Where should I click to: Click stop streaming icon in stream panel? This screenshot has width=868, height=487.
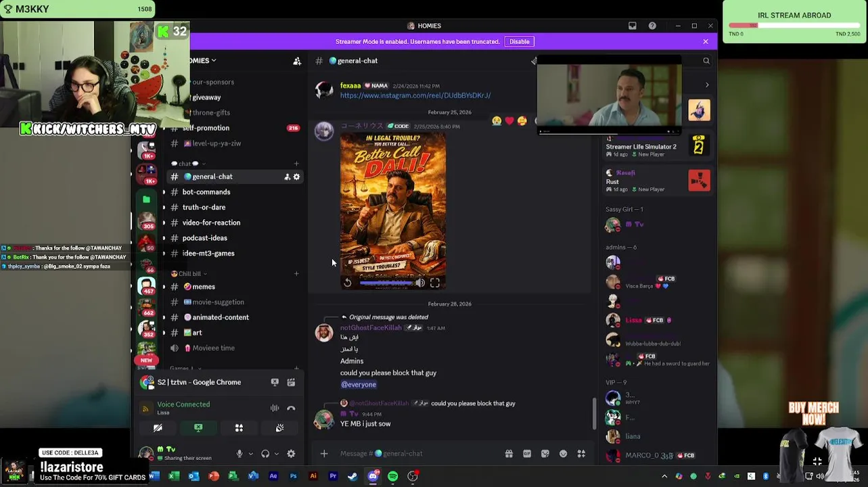(275, 382)
